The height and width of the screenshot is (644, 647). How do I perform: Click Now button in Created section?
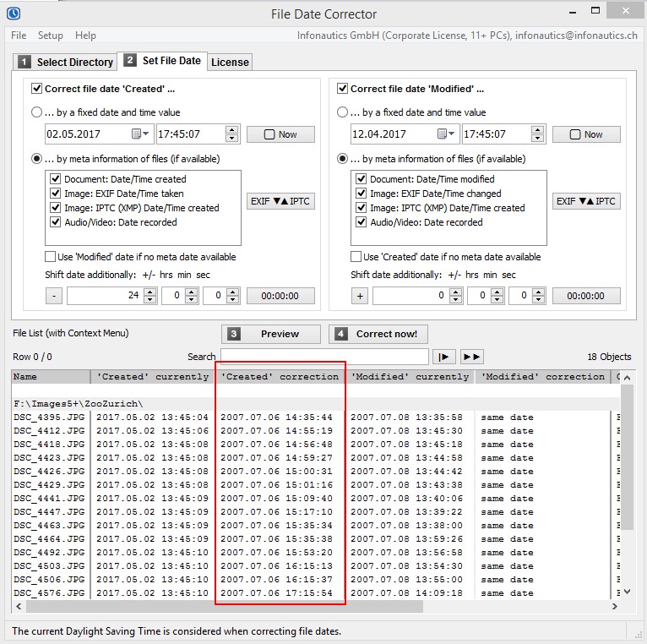pyautogui.click(x=280, y=134)
